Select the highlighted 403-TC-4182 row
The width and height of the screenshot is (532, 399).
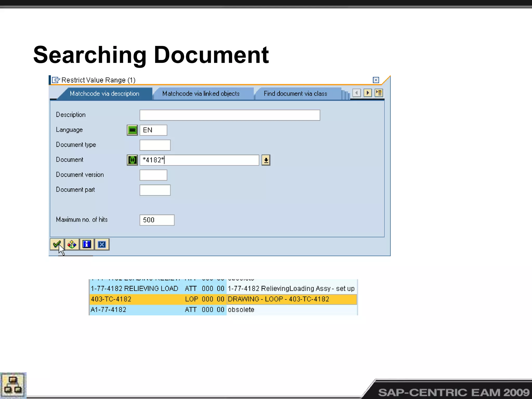223,299
